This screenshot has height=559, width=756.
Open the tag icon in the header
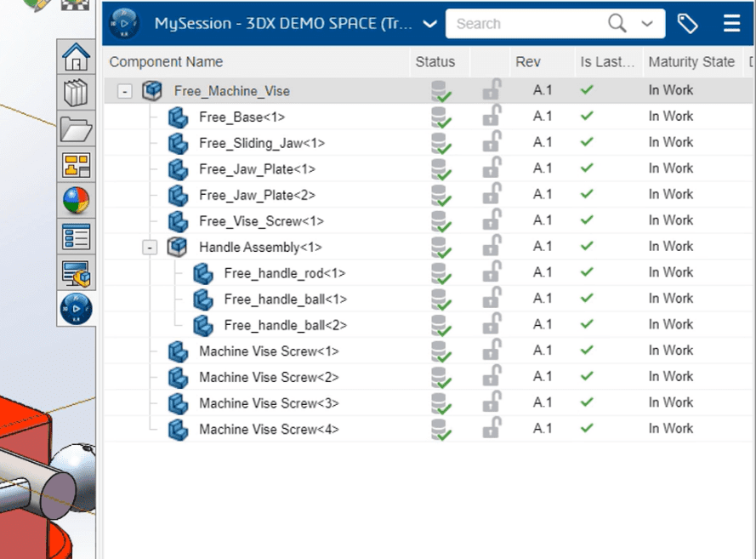coord(687,23)
